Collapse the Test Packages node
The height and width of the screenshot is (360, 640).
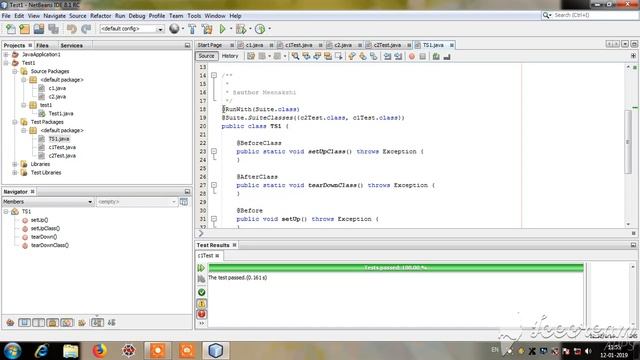[x=15, y=122]
